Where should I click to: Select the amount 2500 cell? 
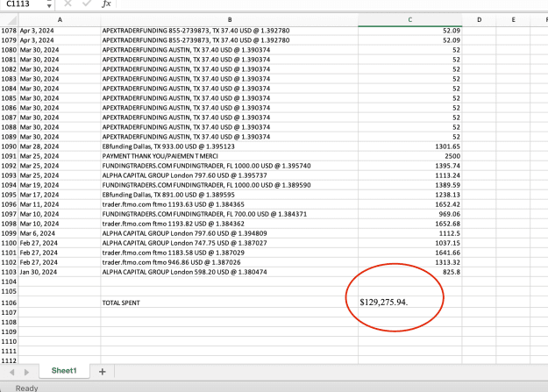point(410,156)
